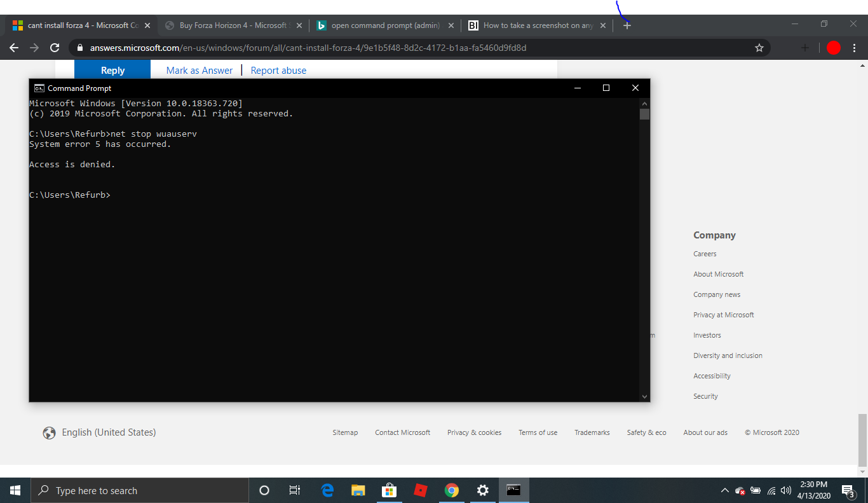
Task: Open the Command Prompt title bar system icon
Action: pyautogui.click(x=39, y=88)
